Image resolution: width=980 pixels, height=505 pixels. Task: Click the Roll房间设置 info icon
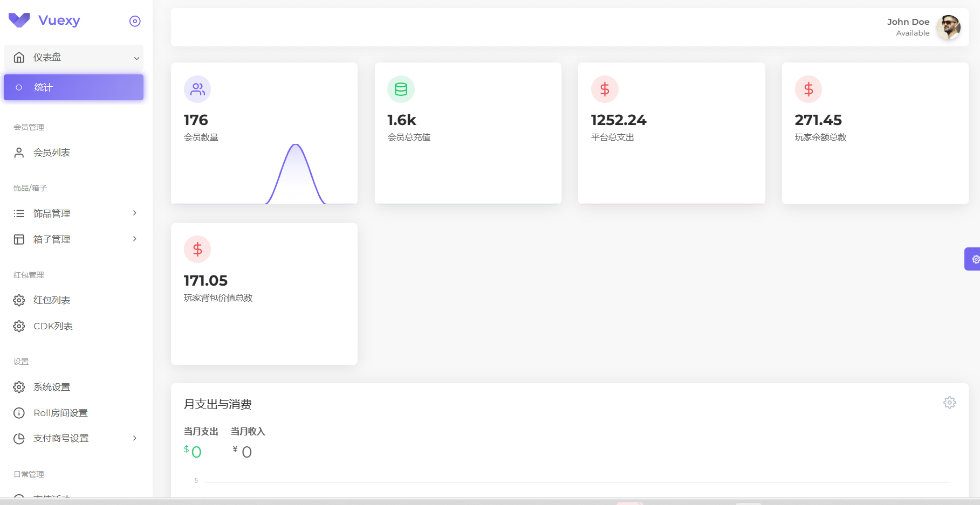pos(19,413)
